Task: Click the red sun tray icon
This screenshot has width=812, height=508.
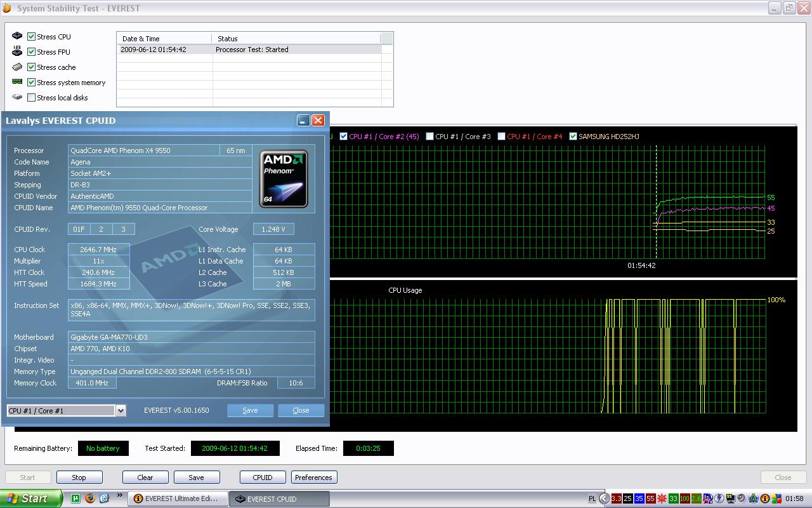Action: click(662, 498)
